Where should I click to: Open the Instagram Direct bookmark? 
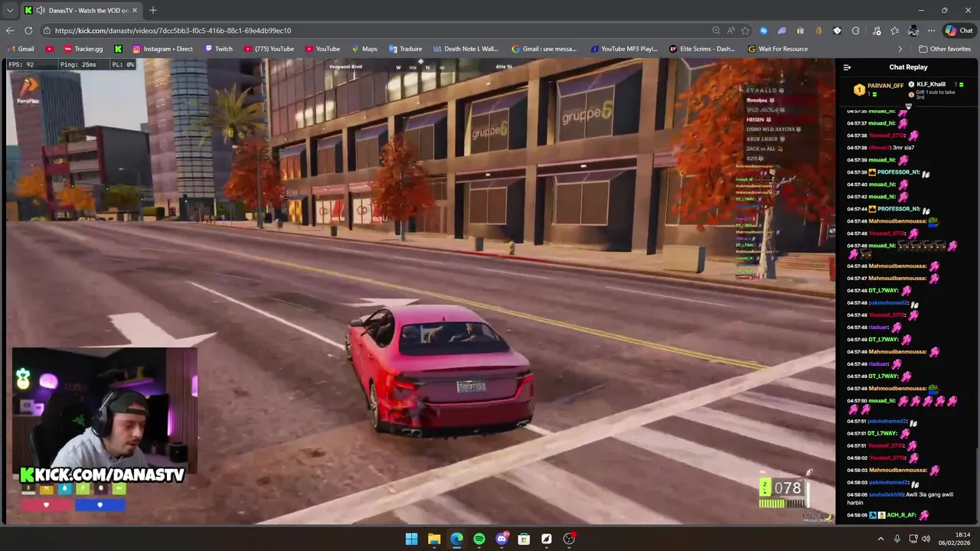click(162, 49)
